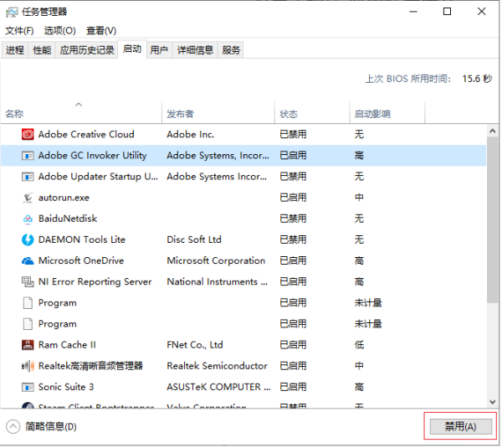Screen dimensions: 502x448
Task: Click the second blank Program file icon
Action: (x=28, y=324)
